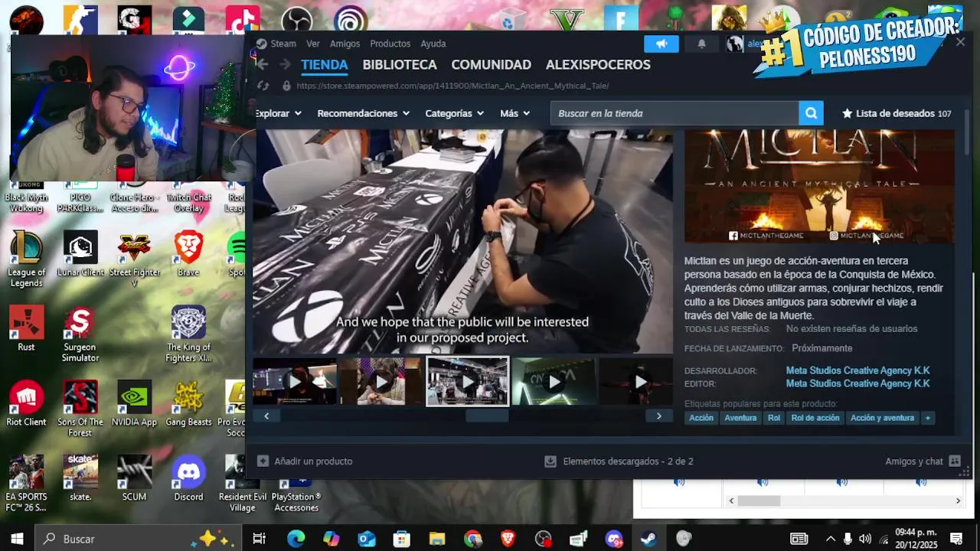Open the Microsoft Store taskbar icon
This screenshot has height=551, width=980.
(401, 539)
